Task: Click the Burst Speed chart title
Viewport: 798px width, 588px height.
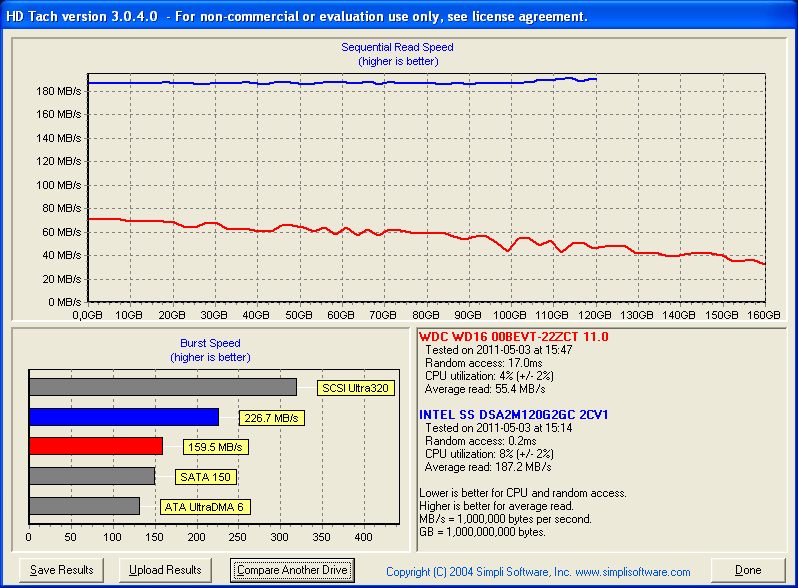Action: coord(210,343)
